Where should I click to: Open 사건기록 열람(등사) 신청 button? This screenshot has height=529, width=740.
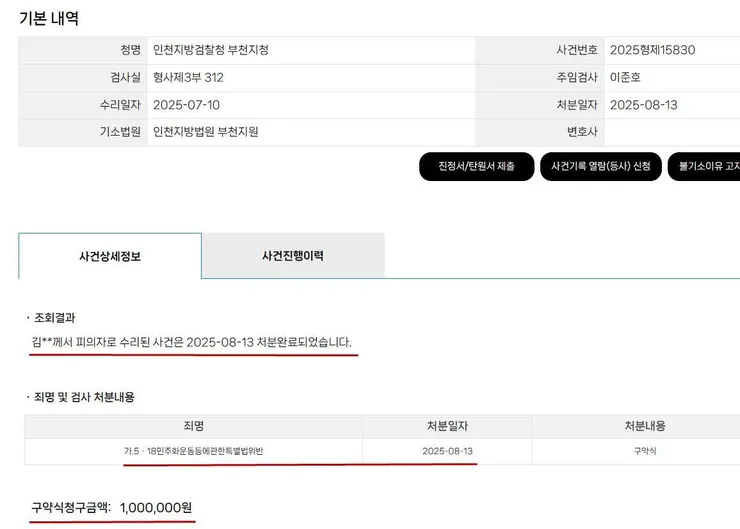(601, 166)
